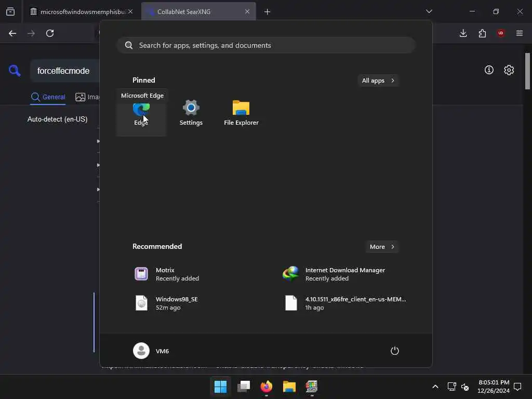
Task: Open the SearXNG info about icon
Action: pyautogui.click(x=489, y=70)
